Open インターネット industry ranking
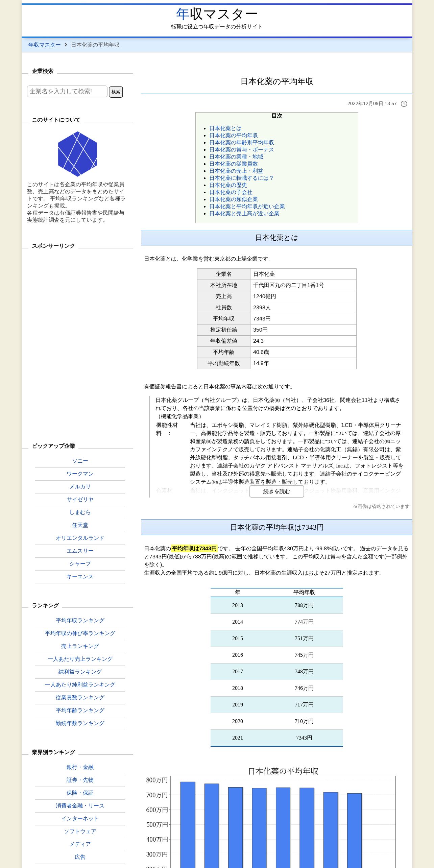The height and width of the screenshot is (868, 434). [80, 819]
